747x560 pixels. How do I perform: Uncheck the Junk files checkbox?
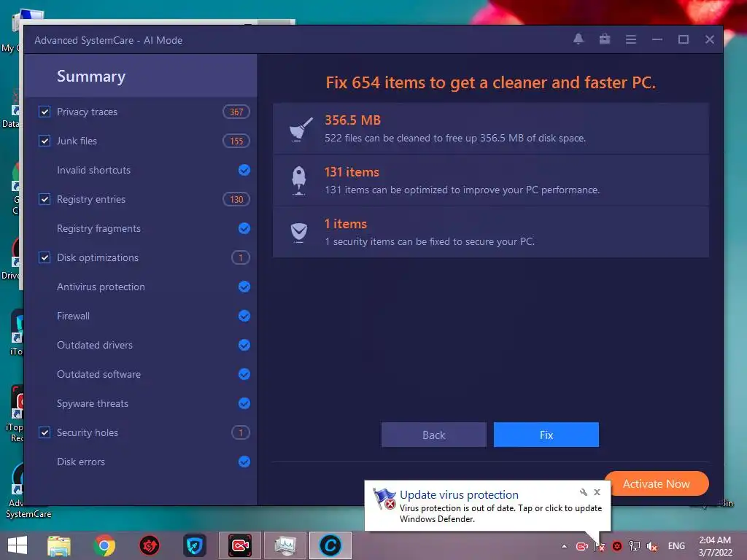(x=44, y=141)
